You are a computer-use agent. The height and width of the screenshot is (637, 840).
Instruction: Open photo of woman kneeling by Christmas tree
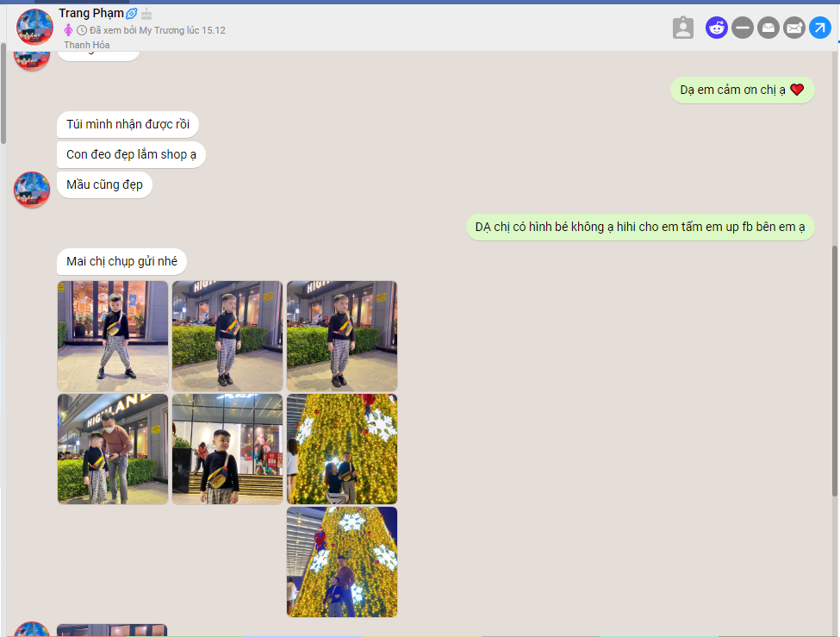(342, 449)
